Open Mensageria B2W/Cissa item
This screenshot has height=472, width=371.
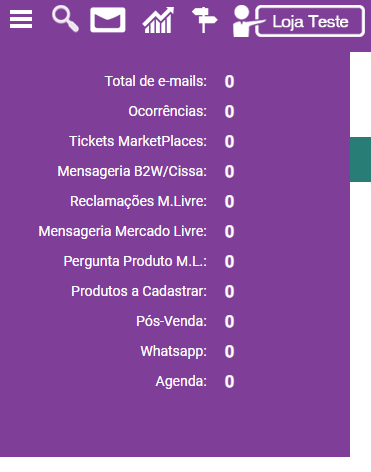click(x=132, y=171)
